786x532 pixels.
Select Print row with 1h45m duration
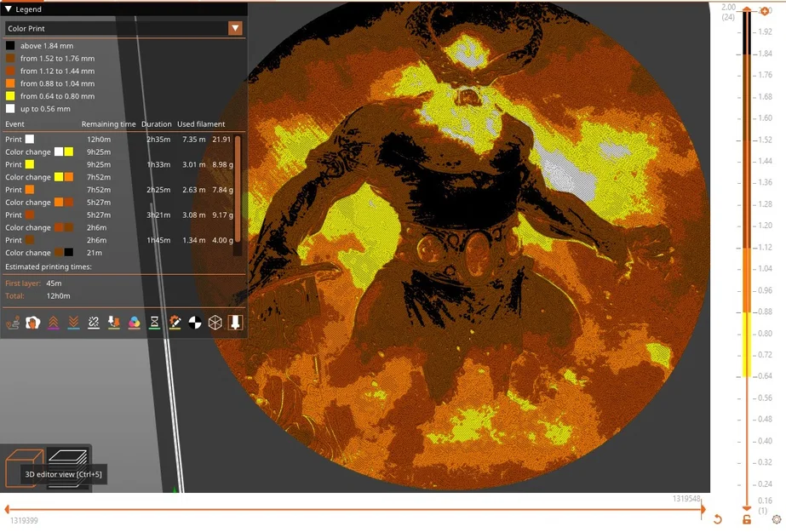coord(119,240)
